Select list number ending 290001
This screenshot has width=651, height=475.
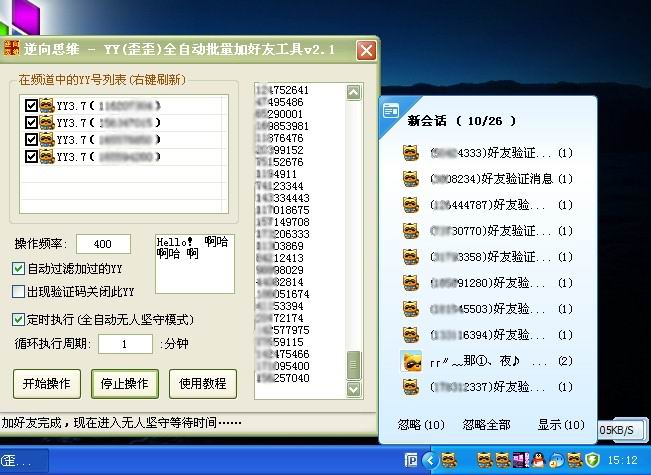tap(279, 114)
